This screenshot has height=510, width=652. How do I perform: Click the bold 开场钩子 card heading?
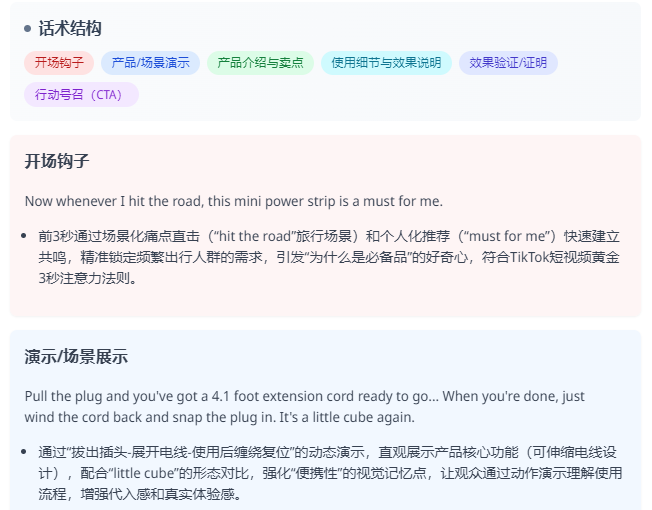[x=58, y=161]
